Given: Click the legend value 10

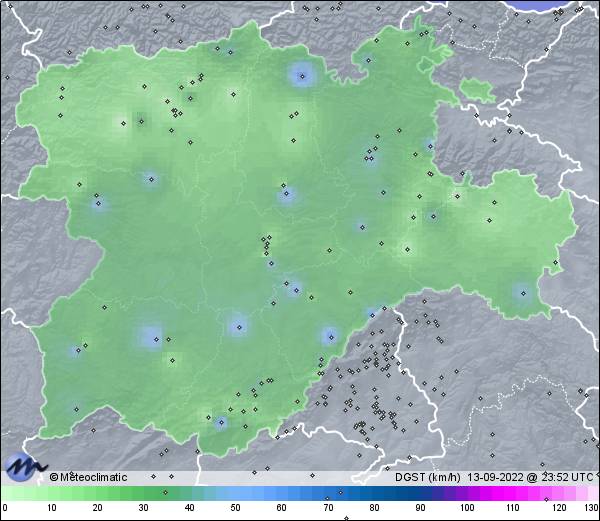Looking at the screenshot, I should tap(52, 508).
